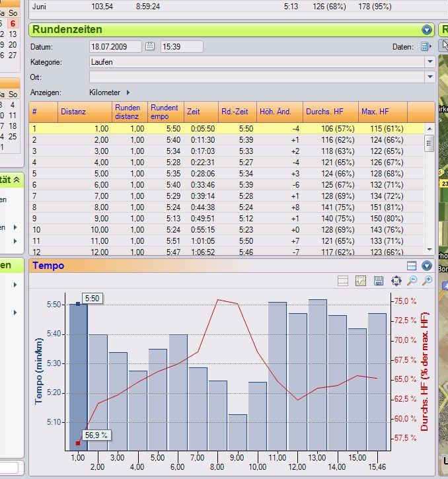Select lap row with time 0:44:38
Screen dimensions: 448x479
tap(227, 207)
